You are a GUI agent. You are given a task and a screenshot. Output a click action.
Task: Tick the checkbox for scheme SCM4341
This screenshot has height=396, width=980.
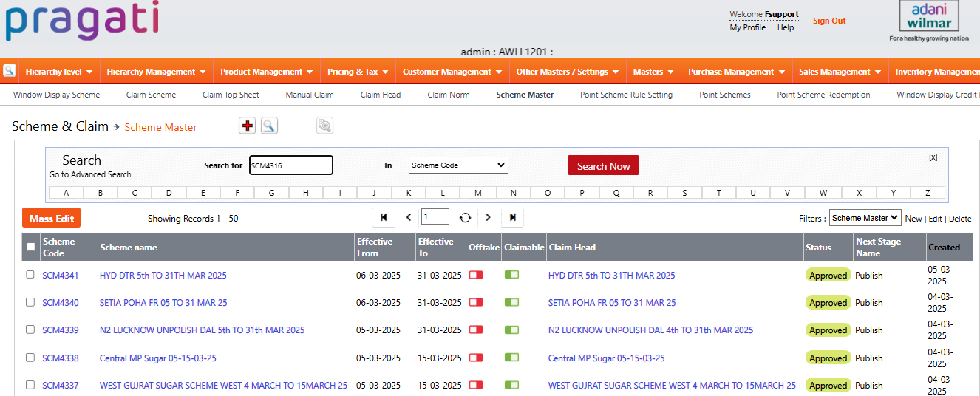tap(30, 274)
